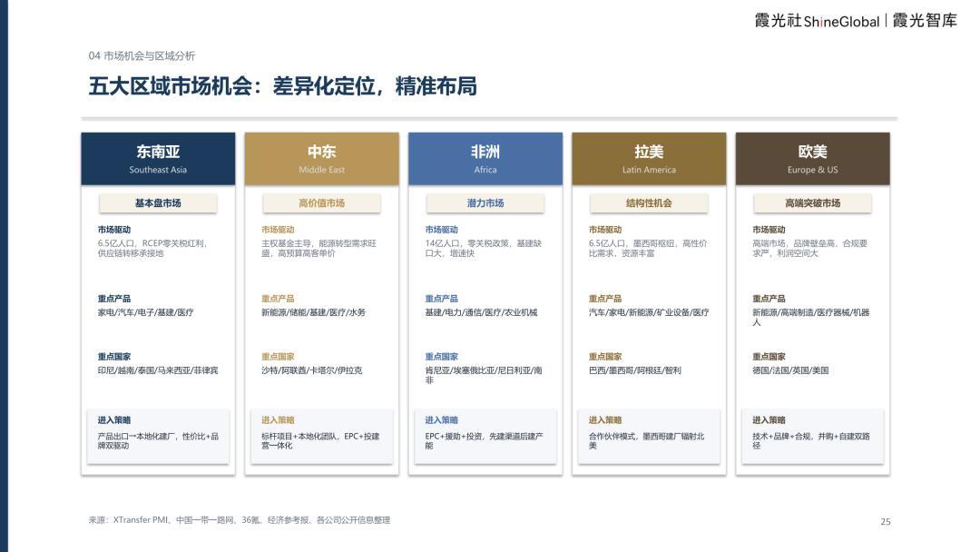Click the section label 04 市场机会与区域分析
980x552 pixels.
(x=142, y=55)
